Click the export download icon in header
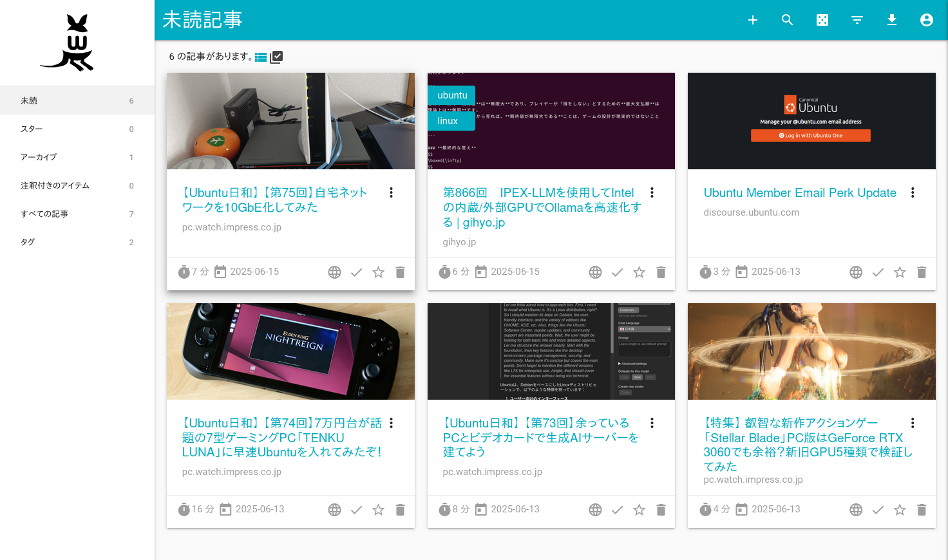This screenshot has height=560, width=948. 892,20
